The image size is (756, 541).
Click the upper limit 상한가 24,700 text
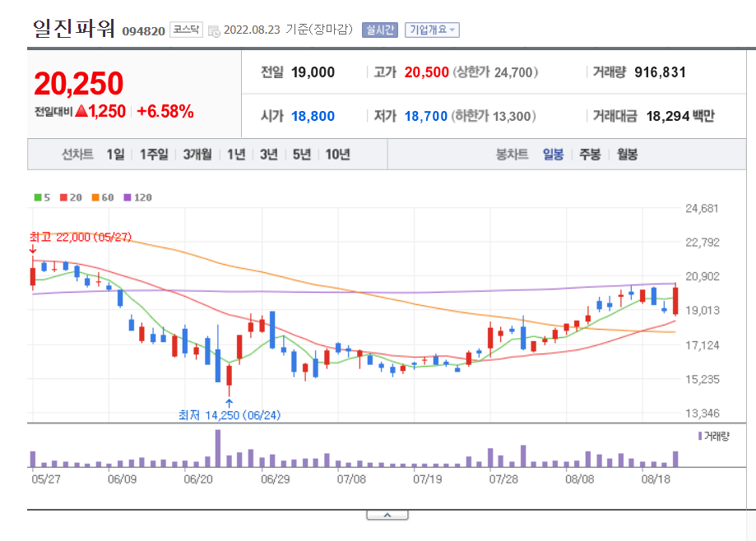495,72
